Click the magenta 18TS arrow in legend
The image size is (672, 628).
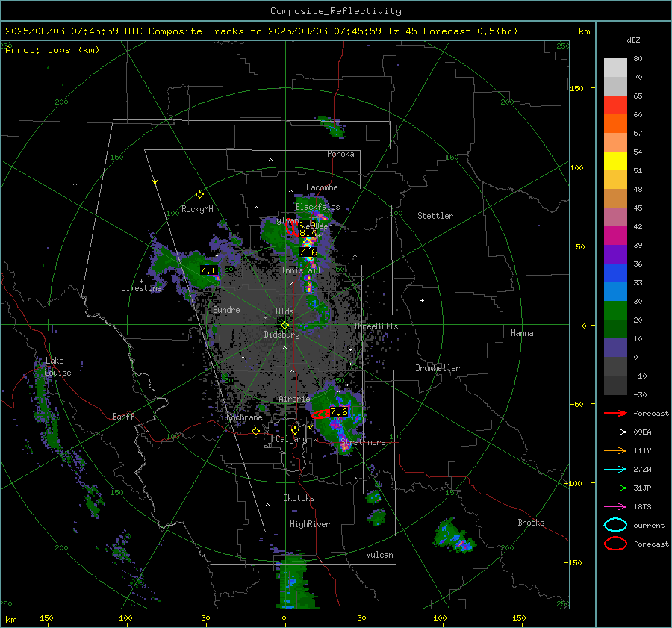pos(615,507)
